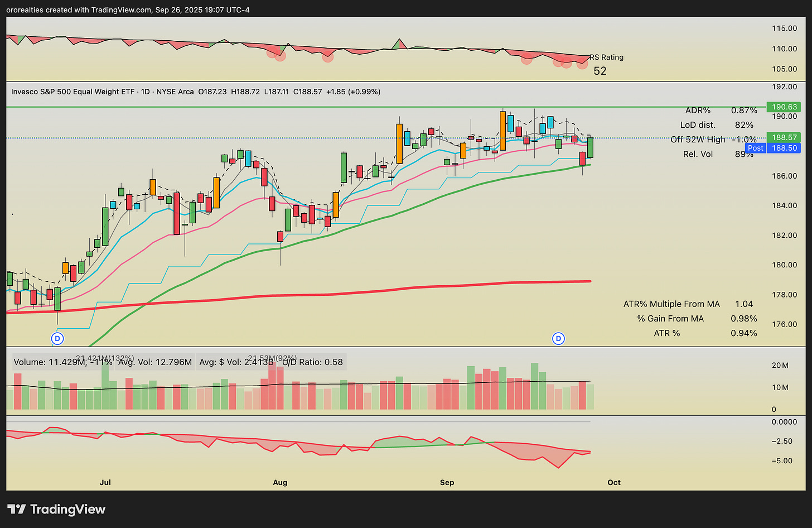Click the +1.85 (+0.99%) change value
The height and width of the screenshot is (528, 812).
point(353,92)
